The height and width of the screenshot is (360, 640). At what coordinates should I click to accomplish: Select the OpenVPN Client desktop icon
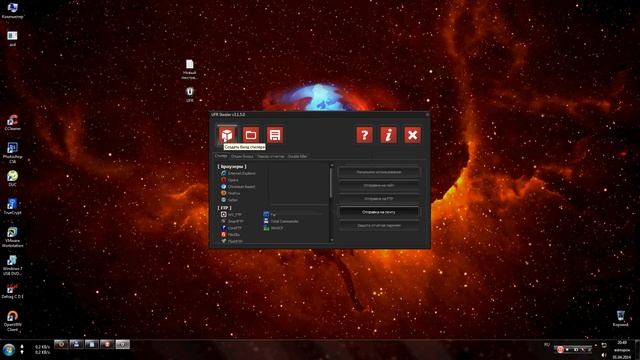[x=12, y=321]
